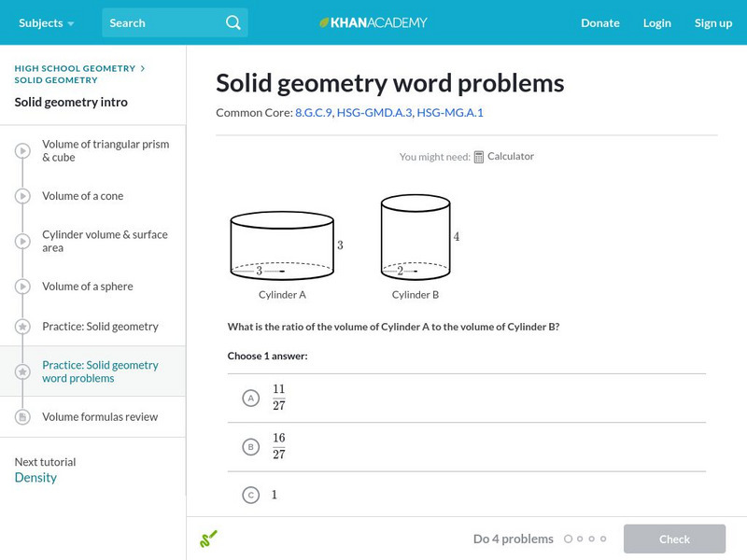Click play icon beside Volume of a sphere
Viewport: 747px width, 560px height.
pyautogui.click(x=22, y=287)
